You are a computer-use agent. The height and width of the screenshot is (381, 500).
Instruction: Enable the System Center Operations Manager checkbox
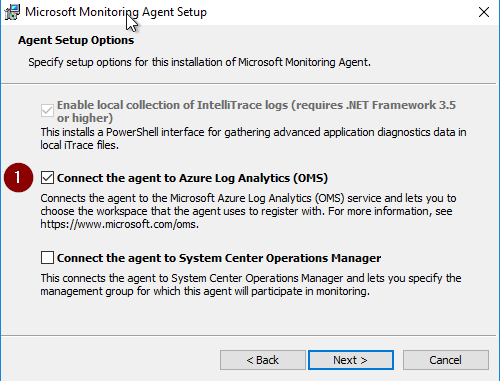(x=47, y=258)
